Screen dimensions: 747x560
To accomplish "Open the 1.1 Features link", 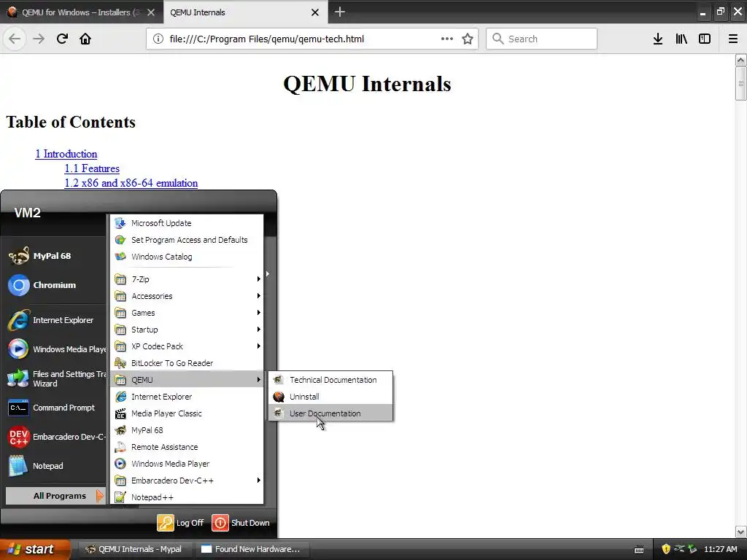I will coord(92,168).
